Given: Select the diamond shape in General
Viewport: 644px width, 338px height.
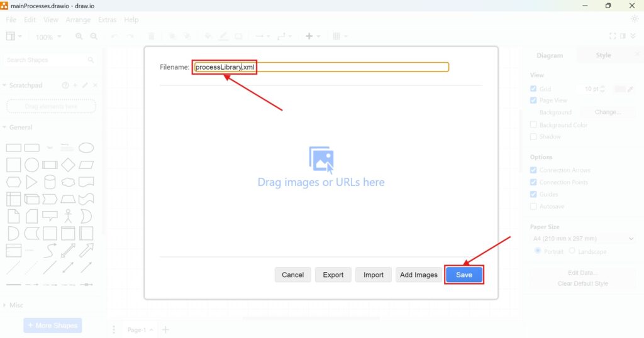Looking at the screenshot, I should point(68,165).
